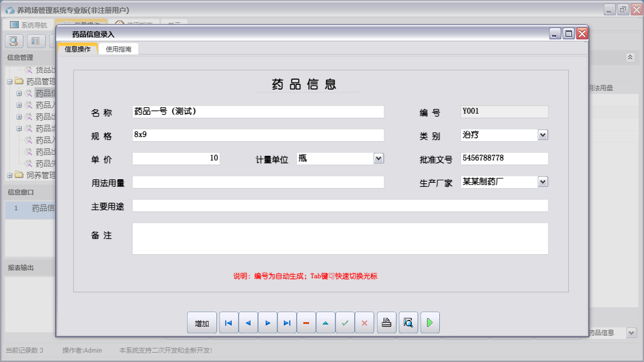The width and height of the screenshot is (644, 362).
Task: Expand the 饲养管理 folder in the tree
Action: (x=11, y=175)
